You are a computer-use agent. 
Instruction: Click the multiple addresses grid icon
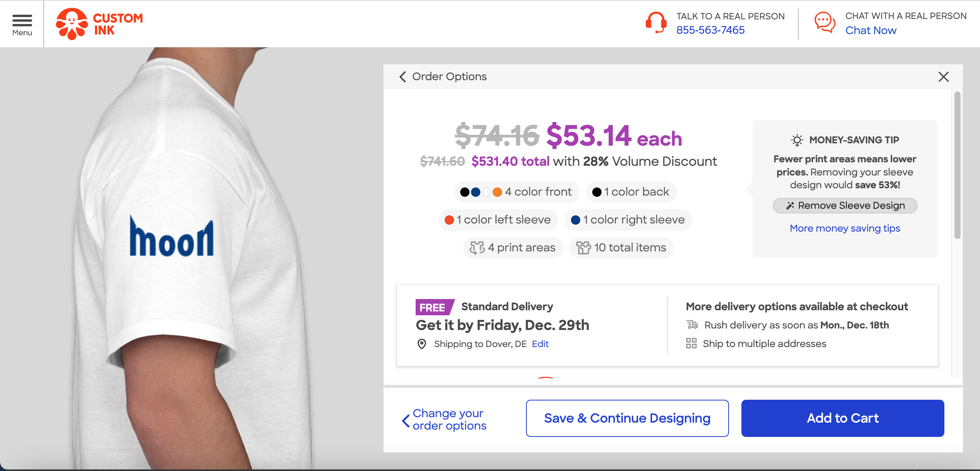[691, 344]
